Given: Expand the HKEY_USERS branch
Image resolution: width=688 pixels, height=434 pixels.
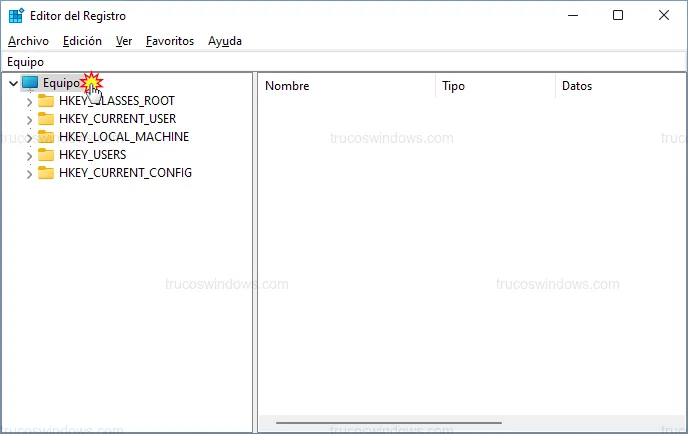Looking at the screenshot, I should [29, 155].
